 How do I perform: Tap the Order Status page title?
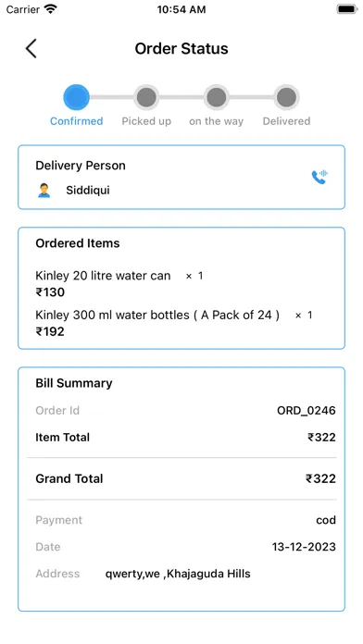181,48
